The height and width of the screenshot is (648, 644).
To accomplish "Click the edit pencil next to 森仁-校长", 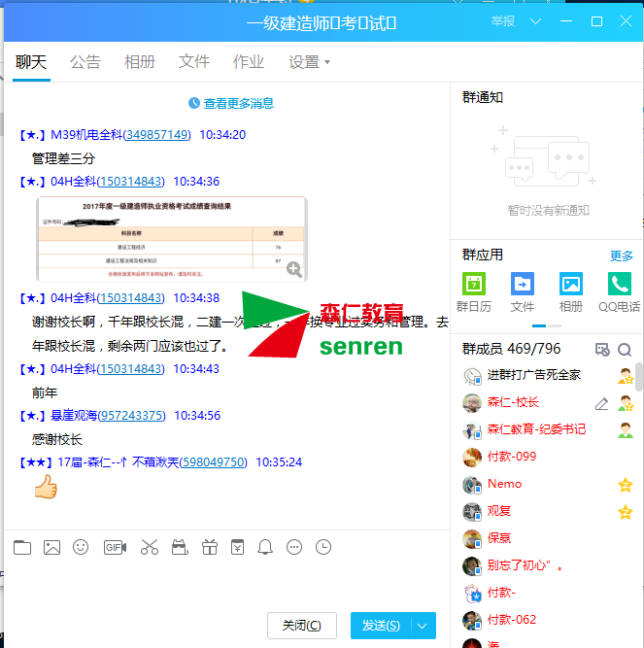I will [x=602, y=403].
